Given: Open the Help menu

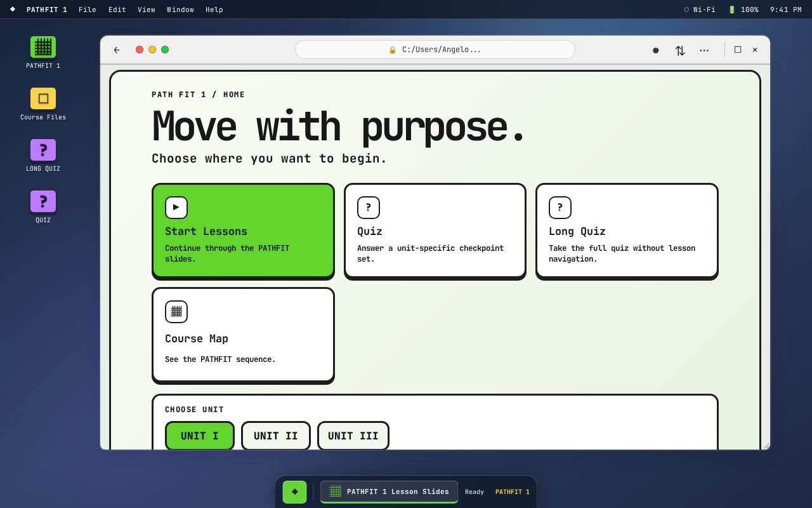Looking at the screenshot, I should click(x=214, y=10).
